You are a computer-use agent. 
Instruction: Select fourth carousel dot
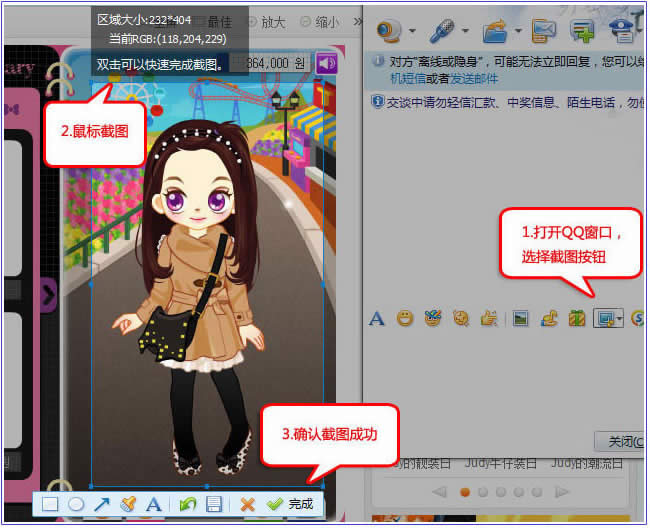click(x=519, y=492)
